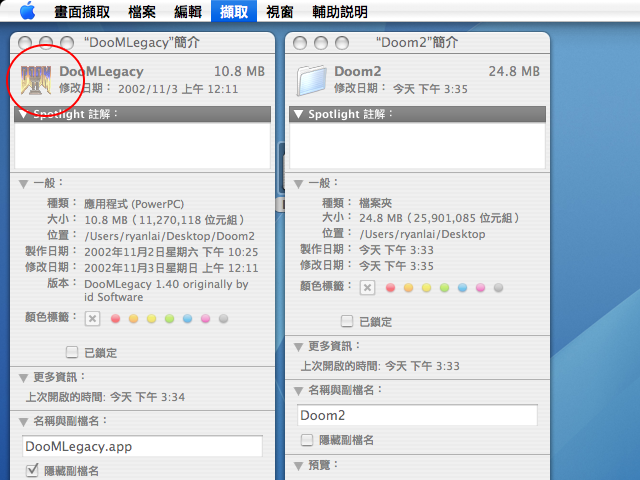Pick yellow color label in Doom2 window

[x=427, y=288]
